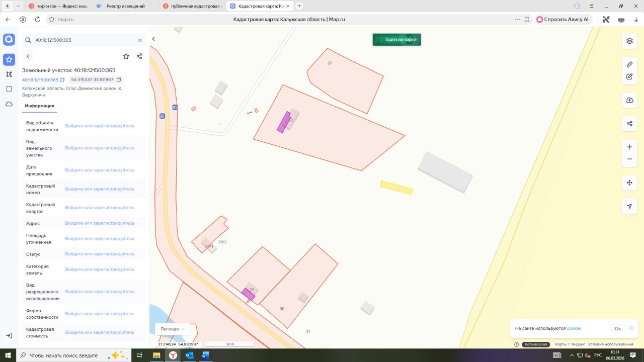Open the browser hamburger menu
This screenshot has width=644, height=362.
click(593, 6)
